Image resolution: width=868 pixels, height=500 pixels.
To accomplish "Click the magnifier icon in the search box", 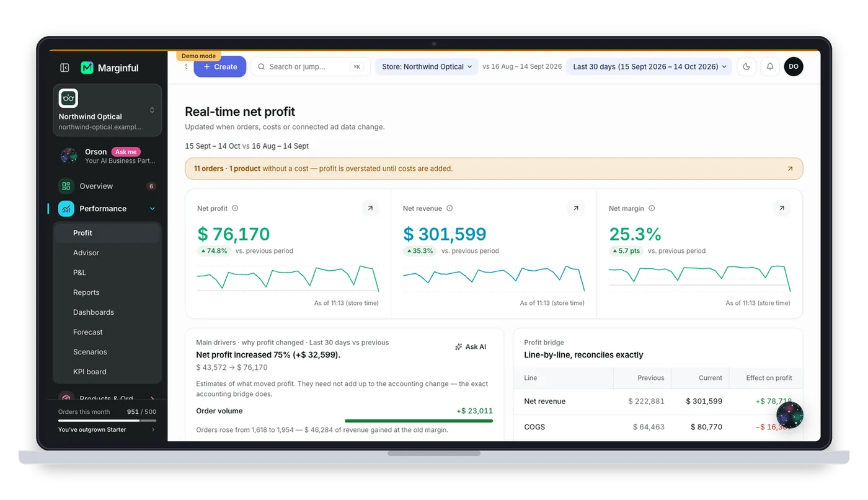I will click(x=262, y=67).
